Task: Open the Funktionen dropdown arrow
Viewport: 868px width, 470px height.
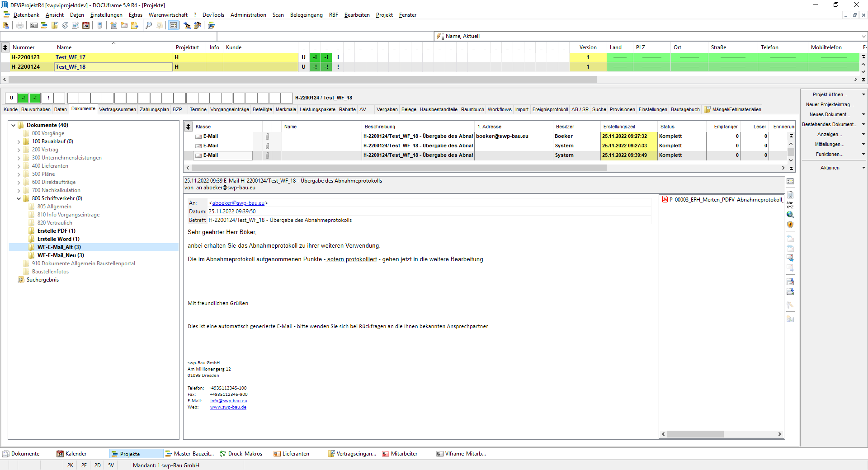Action: [863, 154]
